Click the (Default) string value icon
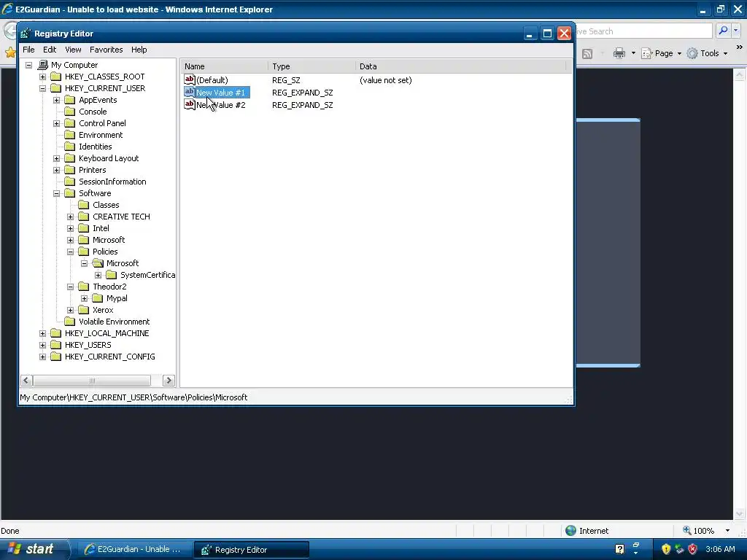This screenshot has width=747, height=560. click(x=190, y=79)
